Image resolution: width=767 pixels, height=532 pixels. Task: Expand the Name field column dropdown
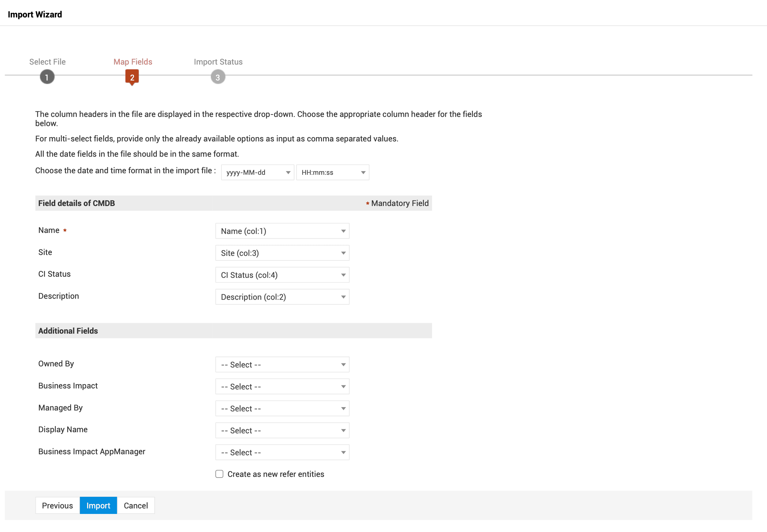(x=282, y=231)
